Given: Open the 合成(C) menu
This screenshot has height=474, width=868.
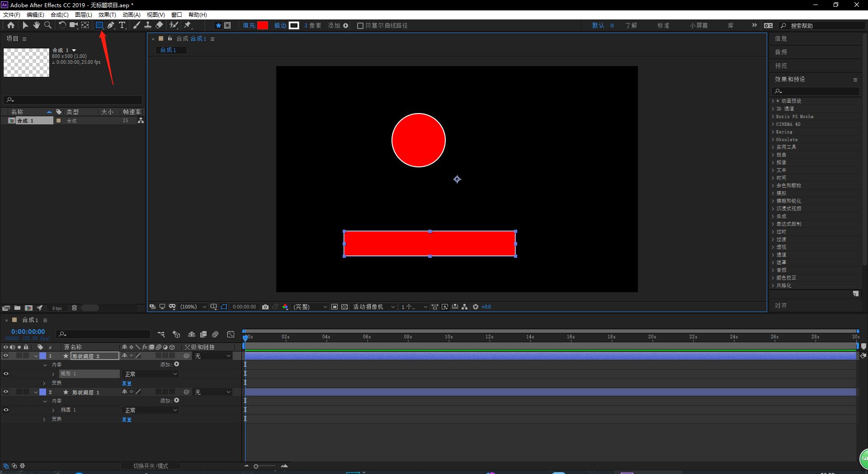Looking at the screenshot, I should point(59,15).
